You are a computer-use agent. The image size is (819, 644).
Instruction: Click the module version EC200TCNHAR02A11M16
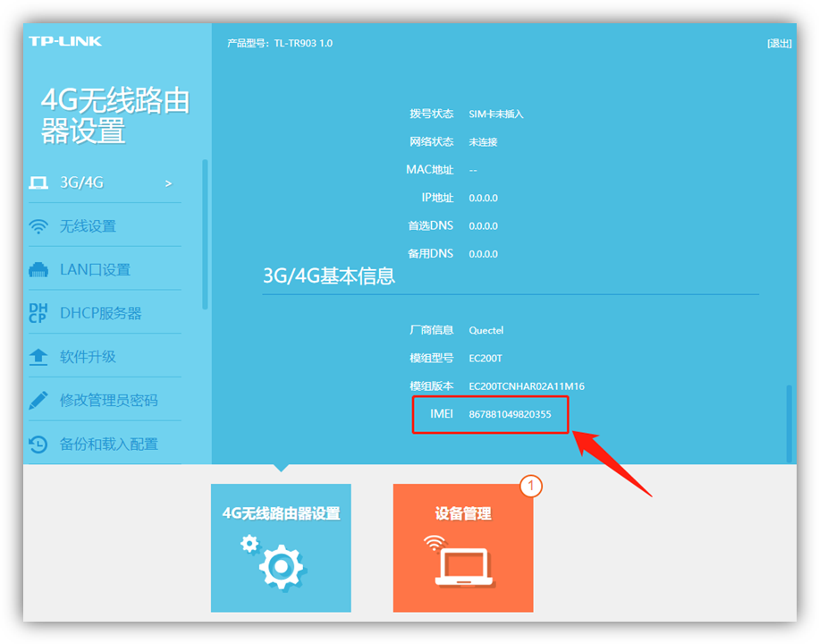(527, 386)
